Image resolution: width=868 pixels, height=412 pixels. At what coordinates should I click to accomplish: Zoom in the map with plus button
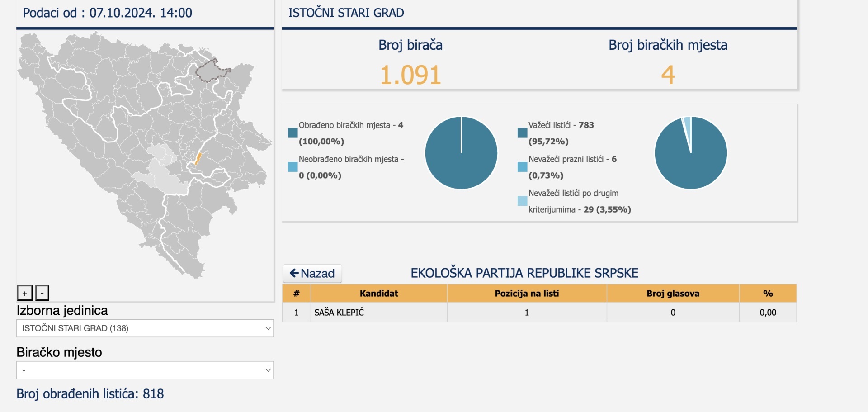tap(25, 293)
